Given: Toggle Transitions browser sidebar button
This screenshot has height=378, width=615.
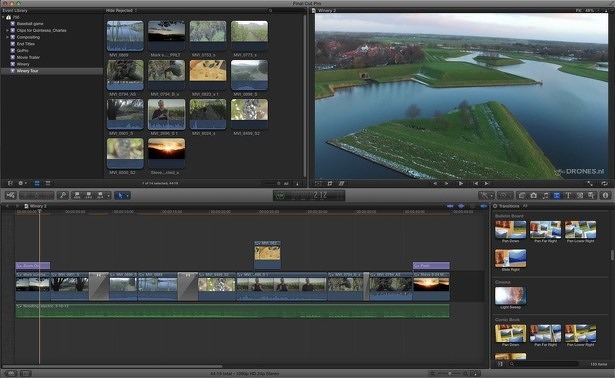Looking at the screenshot, I should 500,364.
